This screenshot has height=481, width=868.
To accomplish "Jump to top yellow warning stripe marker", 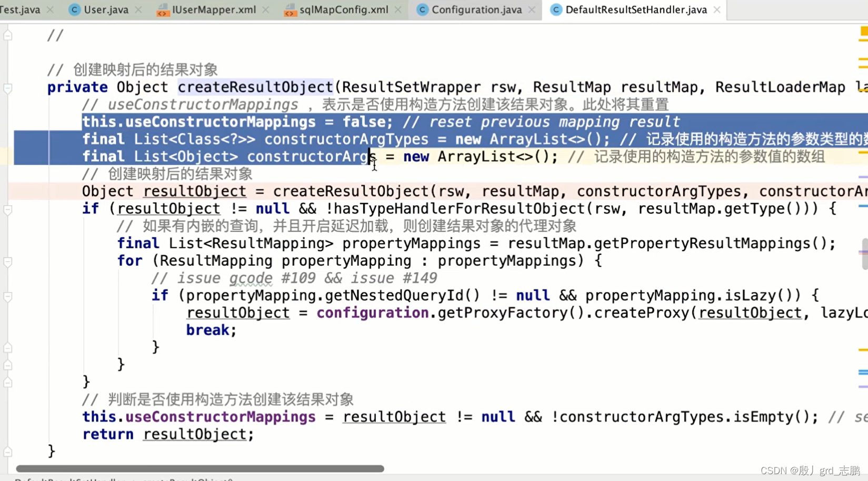I will click(864, 32).
